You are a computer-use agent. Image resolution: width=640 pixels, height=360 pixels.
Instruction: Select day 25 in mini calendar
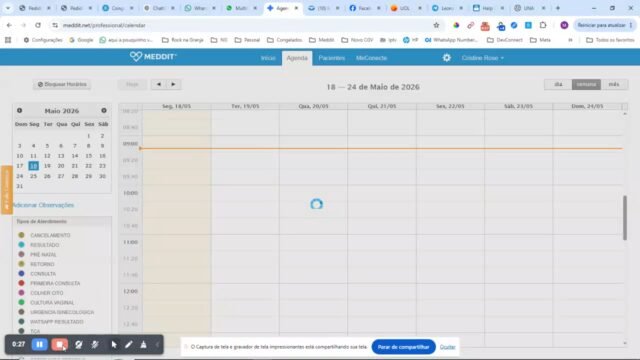point(33,176)
